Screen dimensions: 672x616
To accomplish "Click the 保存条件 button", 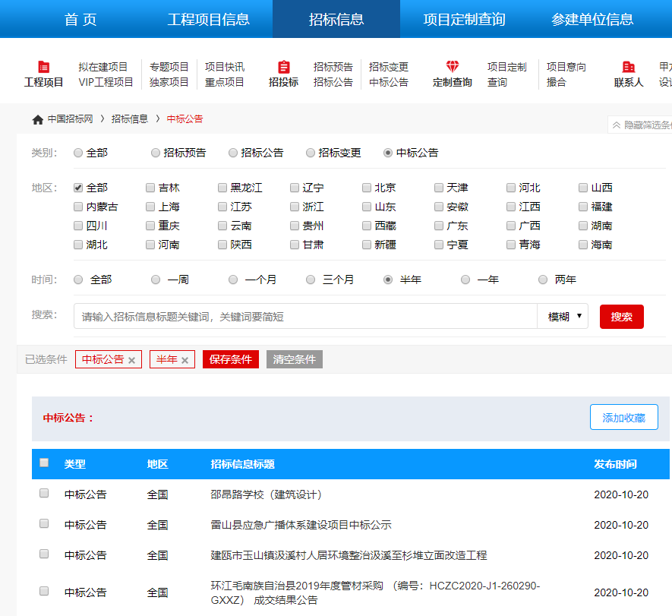I will 231,359.
